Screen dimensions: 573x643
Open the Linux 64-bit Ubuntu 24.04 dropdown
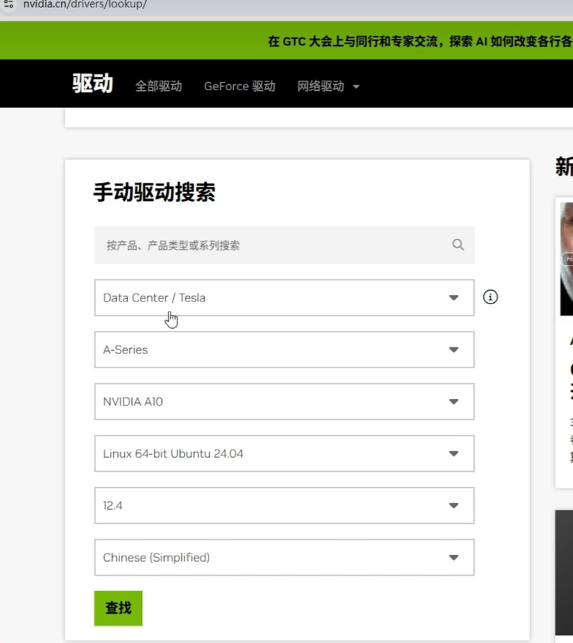click(284, 454)
